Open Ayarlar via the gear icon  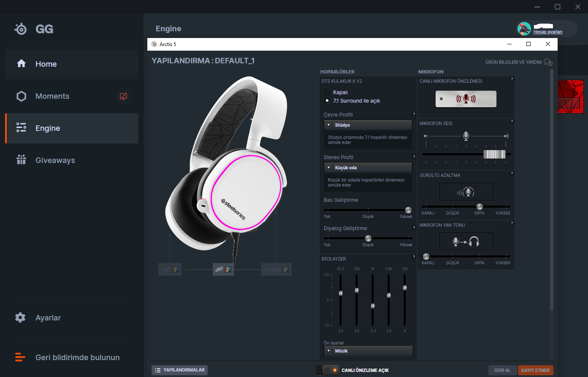click(x=20, y=317)
